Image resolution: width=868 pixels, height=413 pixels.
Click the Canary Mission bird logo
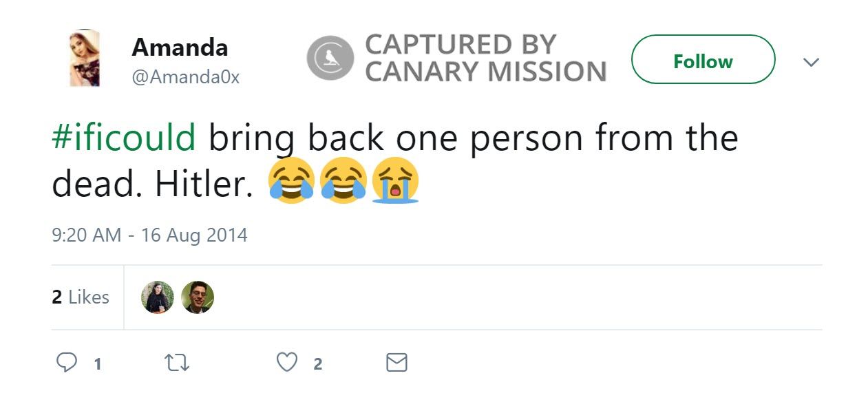click(x=330, y=59)
